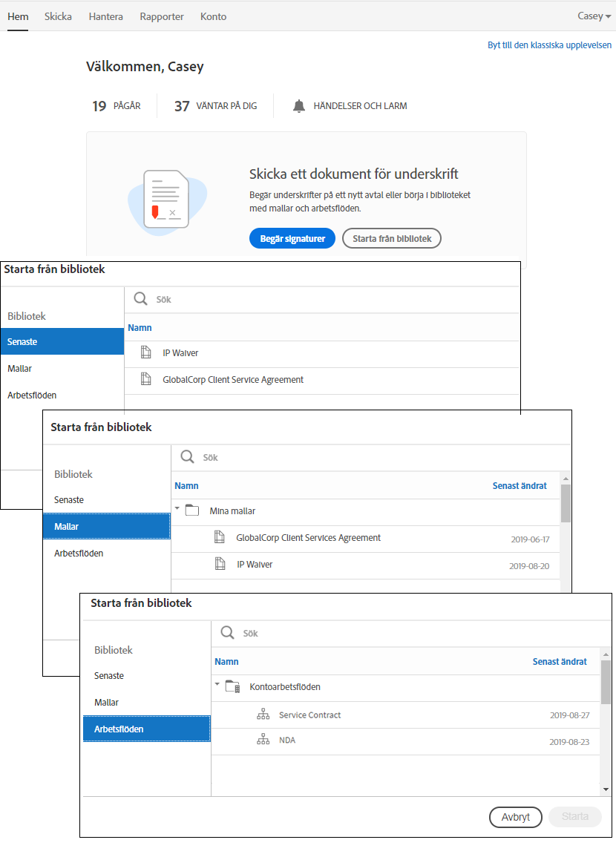Click the Avbryt button
The height and width of the screenshot is (857, 616).
516,817
